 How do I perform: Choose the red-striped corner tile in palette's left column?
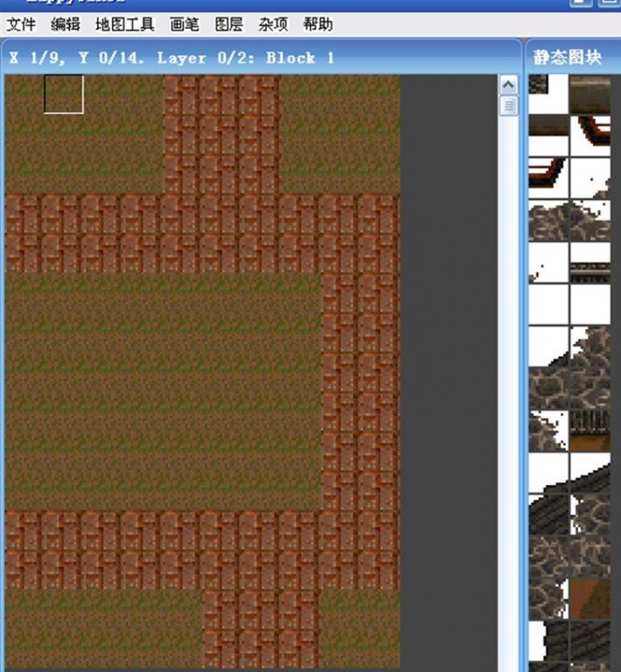pos(548,178)
